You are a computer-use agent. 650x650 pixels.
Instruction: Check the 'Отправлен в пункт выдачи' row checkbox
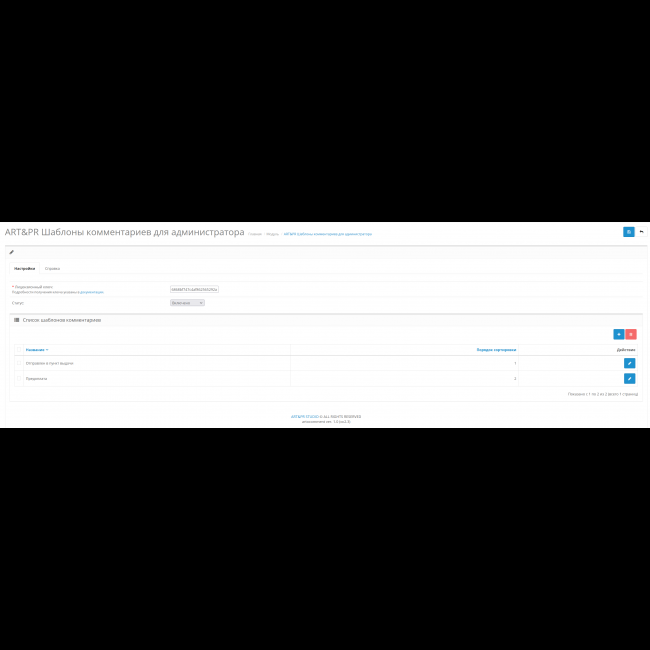[x=18, y=363]
